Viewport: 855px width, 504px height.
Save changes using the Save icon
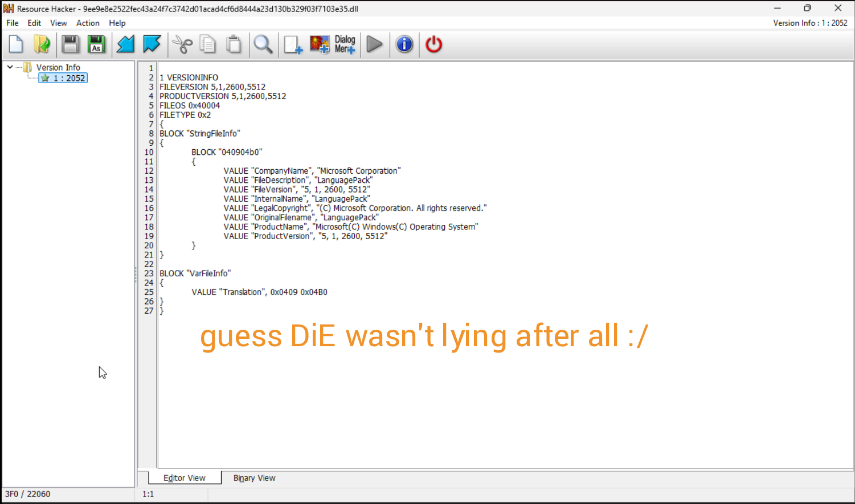pyautogui.click(x=71, y=44)
